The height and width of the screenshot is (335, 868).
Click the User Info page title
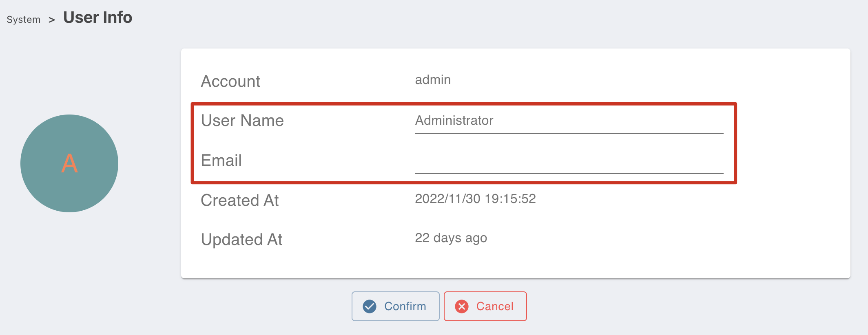coord(98,18)
